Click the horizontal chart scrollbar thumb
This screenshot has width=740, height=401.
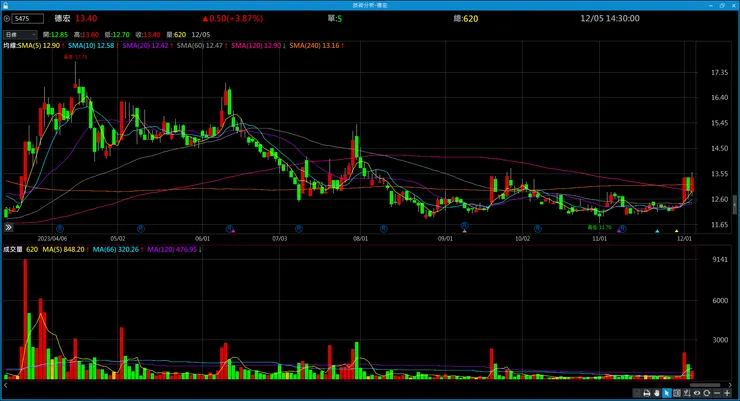(706, 385)
